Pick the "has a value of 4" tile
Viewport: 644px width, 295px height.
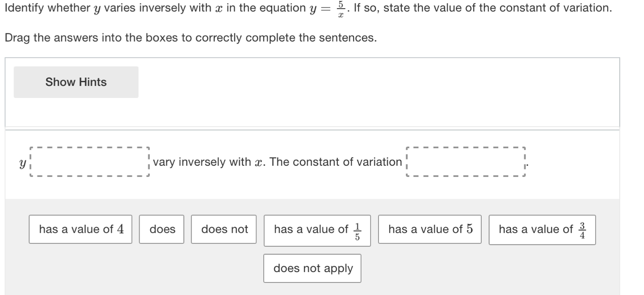tap(80, 229)
